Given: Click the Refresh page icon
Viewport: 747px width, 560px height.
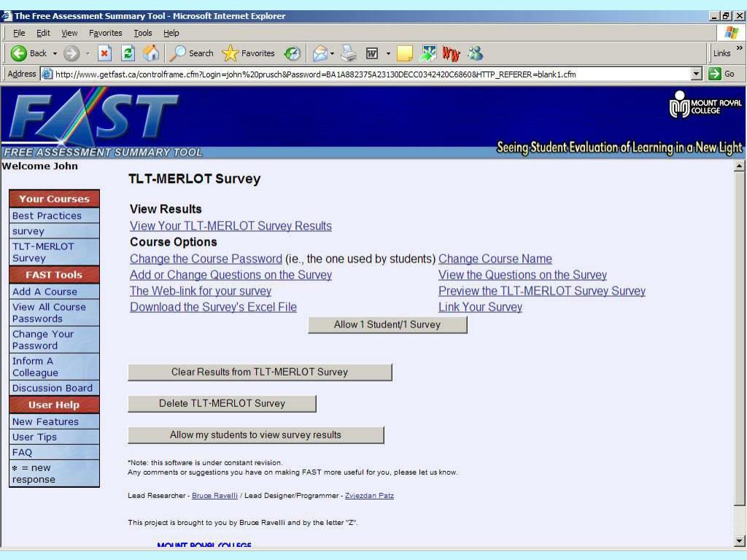Looking at the screenshot, I should [x=128, y=53].
